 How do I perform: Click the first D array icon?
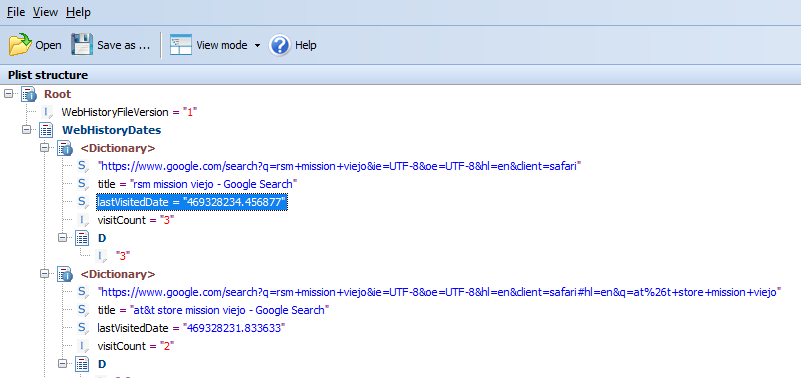83,238
